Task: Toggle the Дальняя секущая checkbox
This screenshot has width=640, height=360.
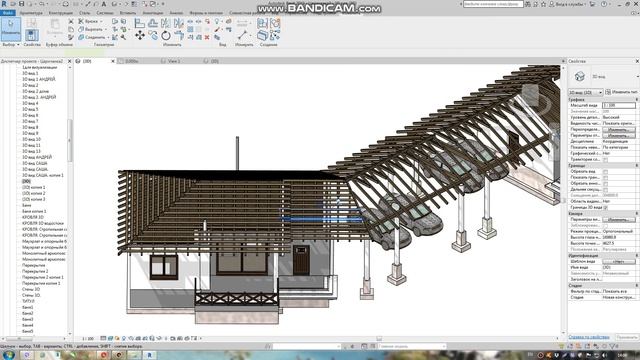Action: coord(605,189)
